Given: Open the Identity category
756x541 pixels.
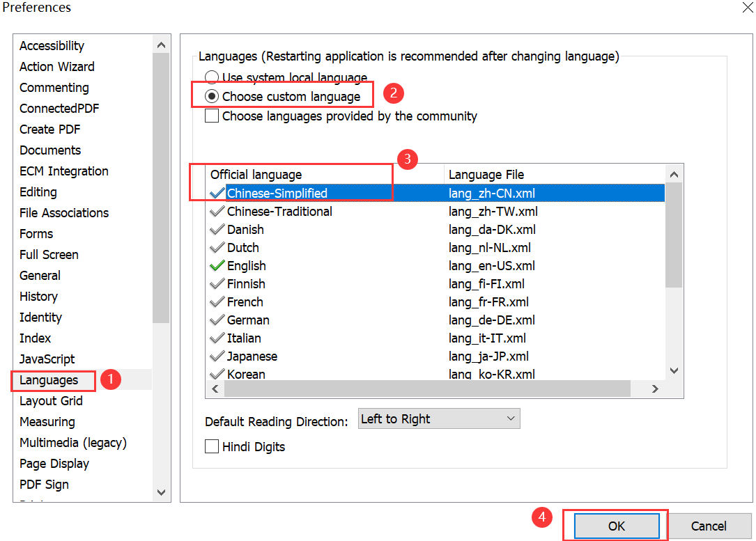Looking at the screenshot, I should [40, 317].
